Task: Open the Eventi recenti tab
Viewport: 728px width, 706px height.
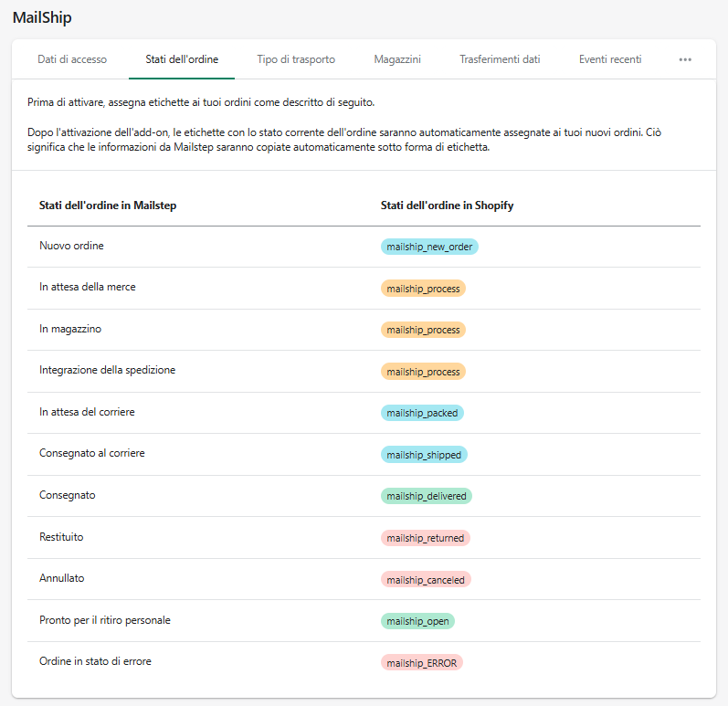Action: coord(610,59)
